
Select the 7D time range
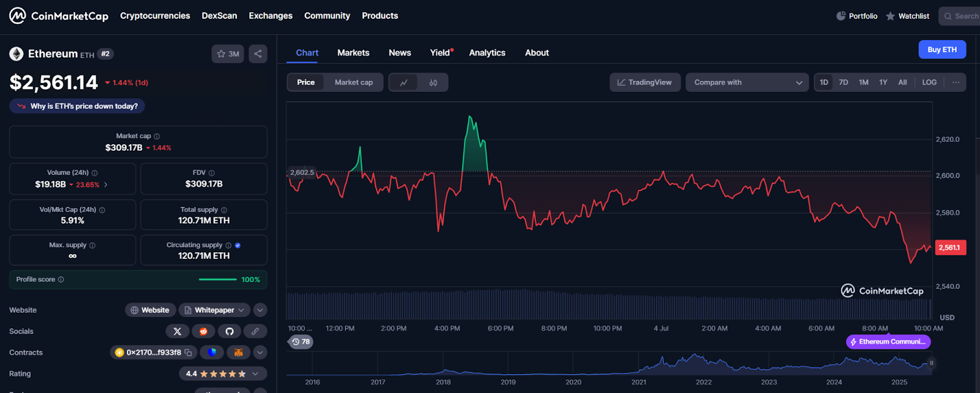[843, 83]
